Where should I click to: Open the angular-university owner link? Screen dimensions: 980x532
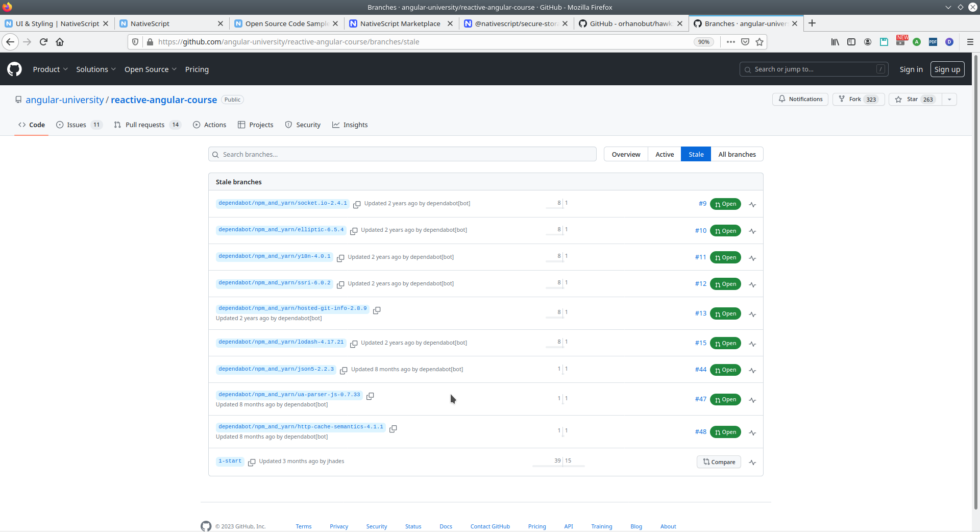65,100
